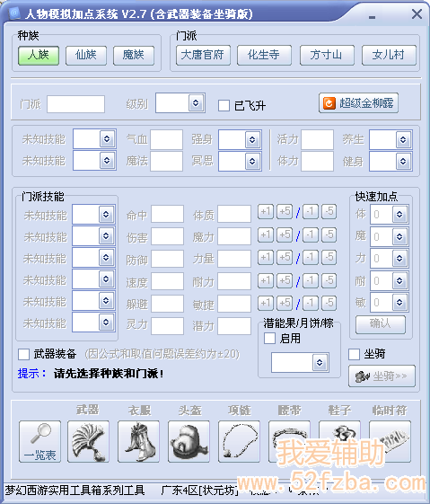The width and height of the screenshot is (430, 504).
Task: Click the 潜力 value field
Action: (234, 326)
